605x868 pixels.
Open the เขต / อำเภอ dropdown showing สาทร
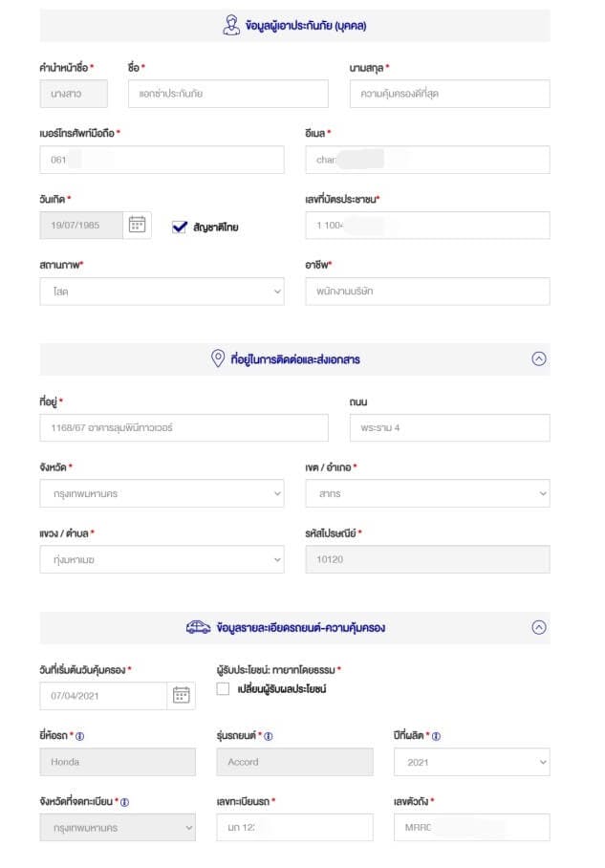(427, 493)
